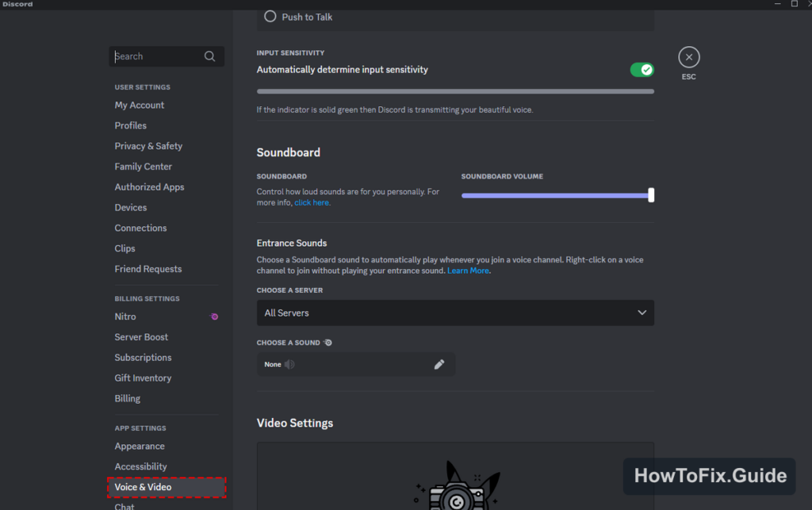Open Billing settings
This screenshot has width=812, height=510.
pyautogui.click(x=128, y=399)
